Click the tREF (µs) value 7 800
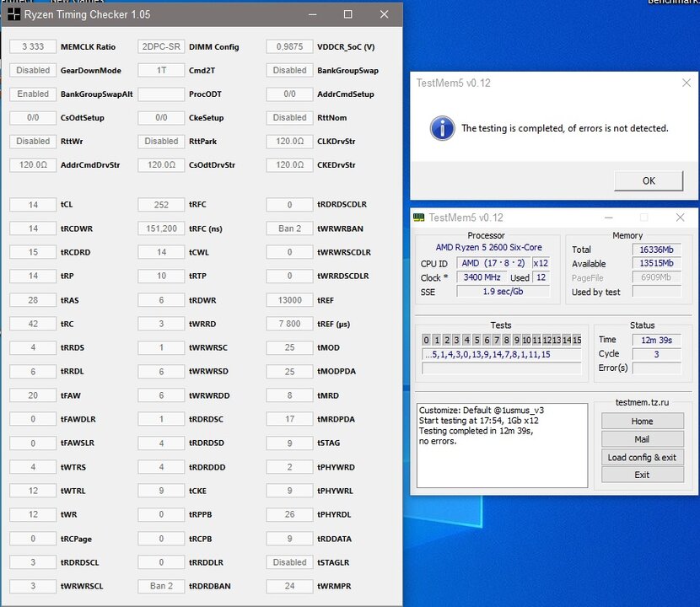 pyautogui.click(x=289, y=324)
